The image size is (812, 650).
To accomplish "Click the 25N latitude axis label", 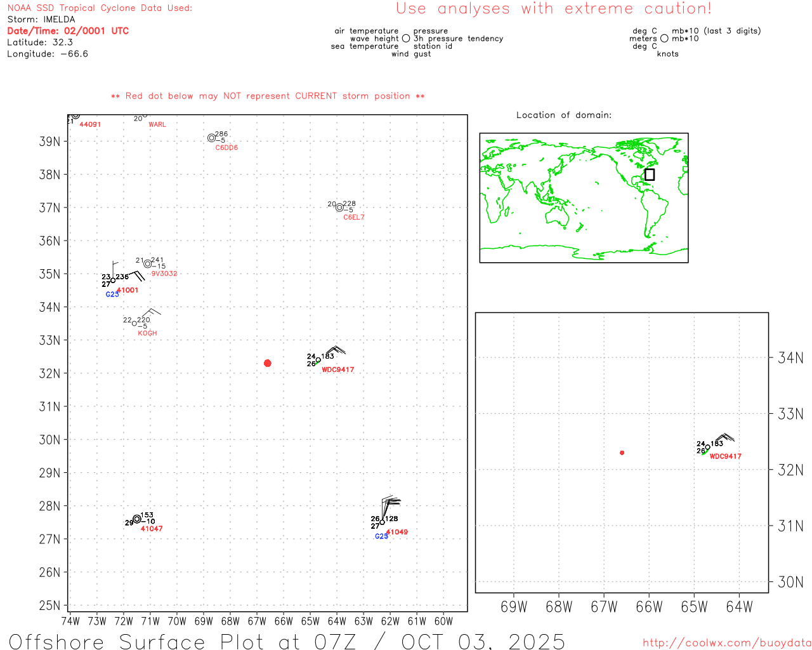I will tap(49, 606).
